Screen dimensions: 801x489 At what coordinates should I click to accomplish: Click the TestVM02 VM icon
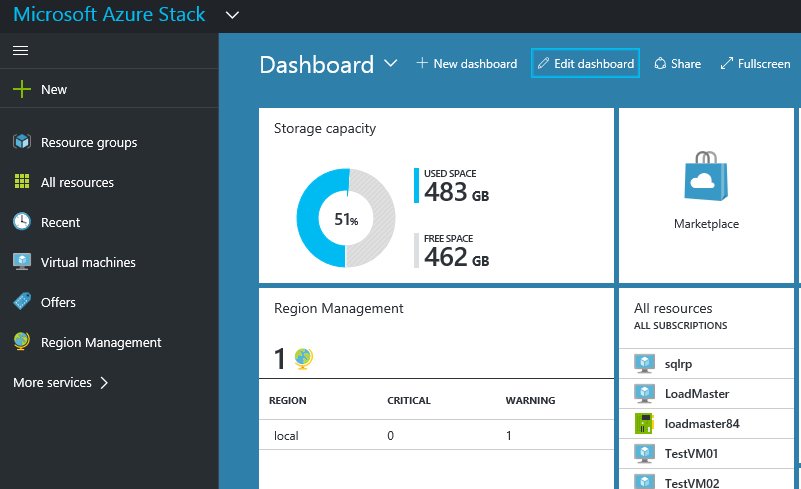point(644,482)
